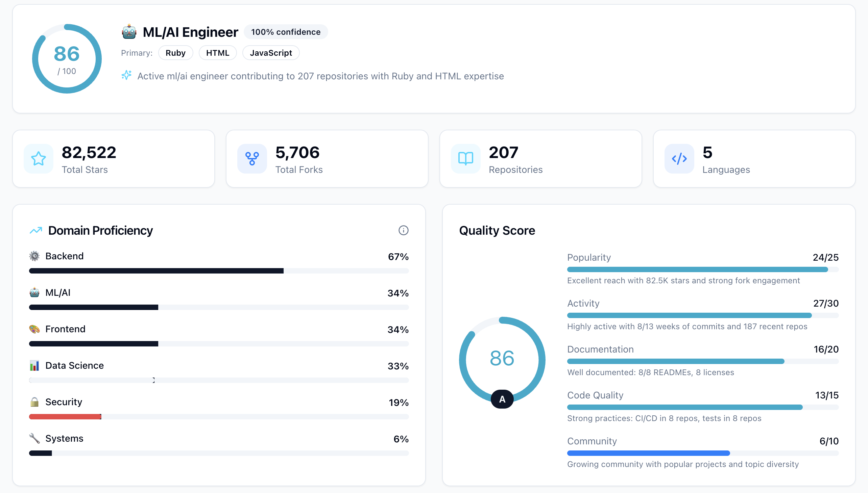Click the blue Community score bar
Viewport: 868px width, 493px height.
(x=648, y=453)
